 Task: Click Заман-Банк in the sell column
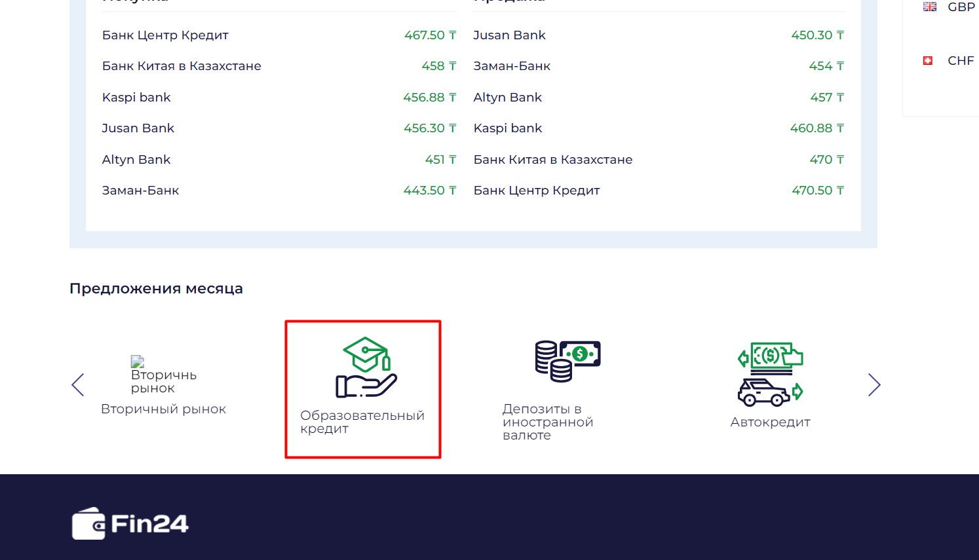click(x=512, y=66)
